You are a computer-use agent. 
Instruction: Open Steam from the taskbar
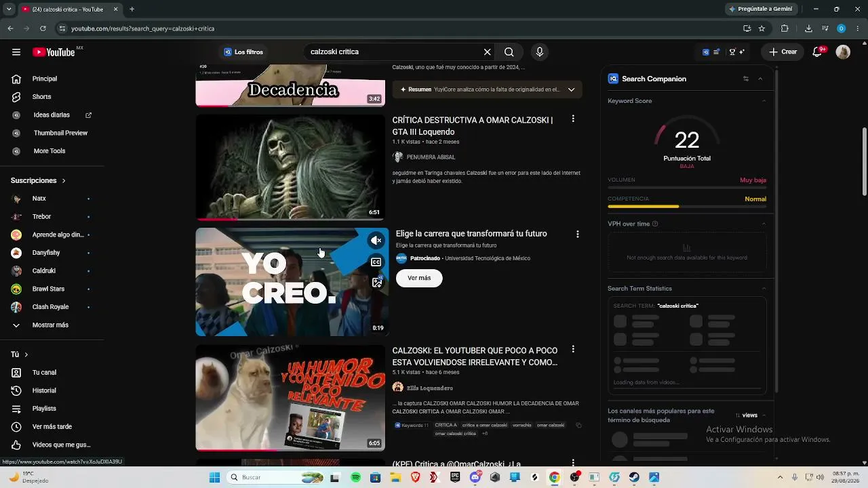(x=634, y=477)
